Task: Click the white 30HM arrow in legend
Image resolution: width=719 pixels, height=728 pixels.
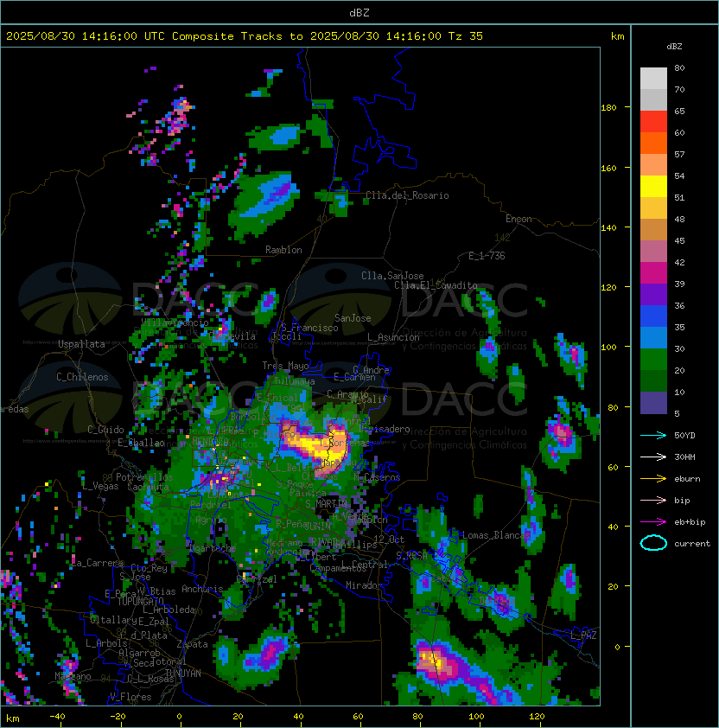Action: click(653, 457)
